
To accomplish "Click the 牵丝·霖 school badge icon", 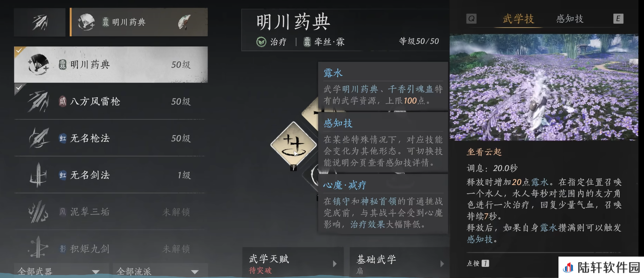I will [x=307, y=42].
